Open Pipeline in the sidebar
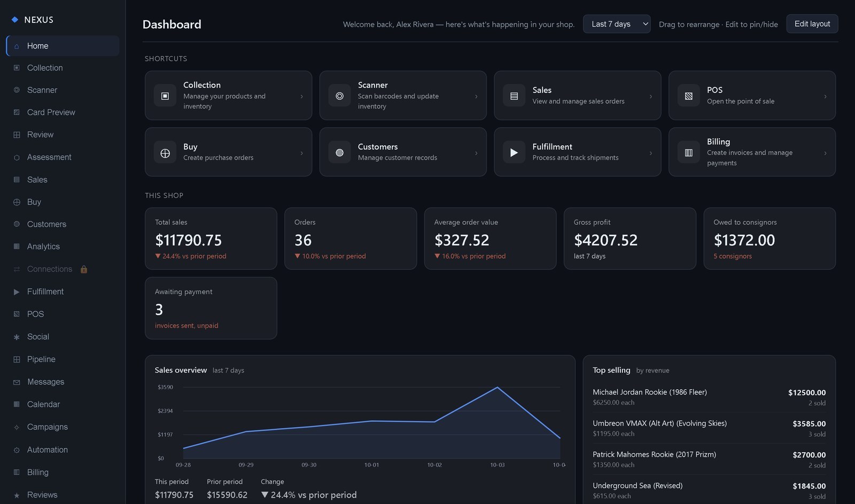 (63, 359)
